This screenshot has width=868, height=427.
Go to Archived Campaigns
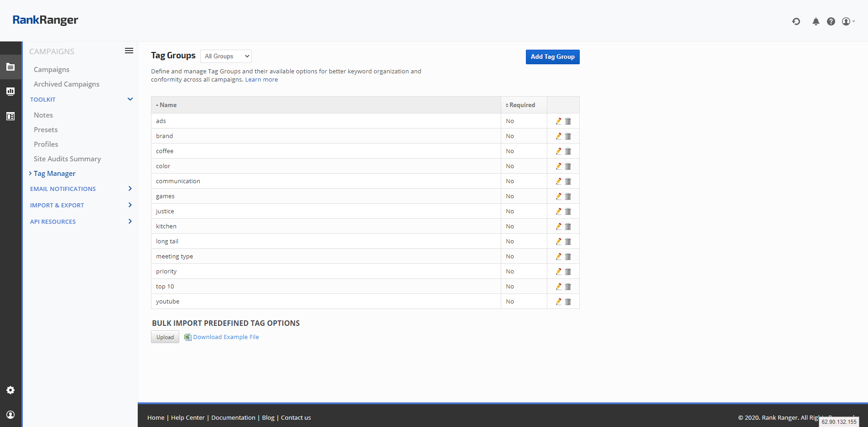pyautogui.click(x=66, y=84)
